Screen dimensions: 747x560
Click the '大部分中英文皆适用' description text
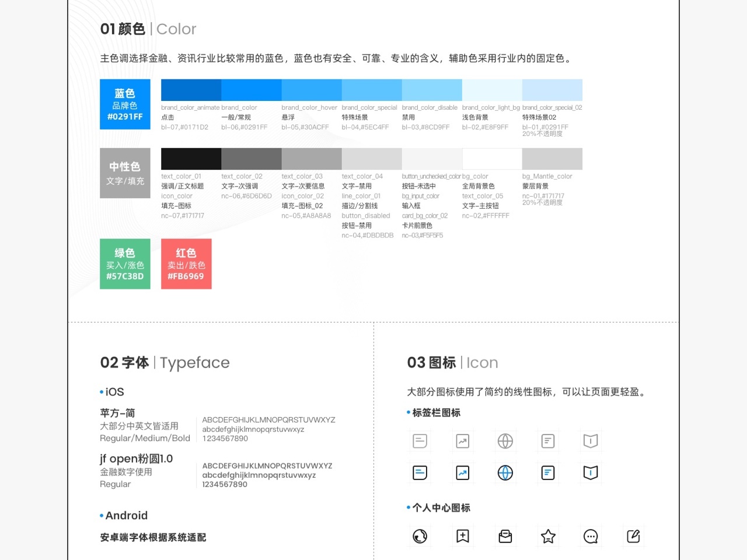[139, 426]
